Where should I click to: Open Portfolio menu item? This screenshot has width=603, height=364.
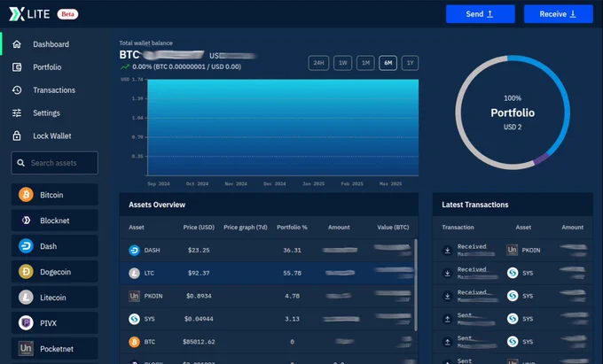(x=47, y=67)
